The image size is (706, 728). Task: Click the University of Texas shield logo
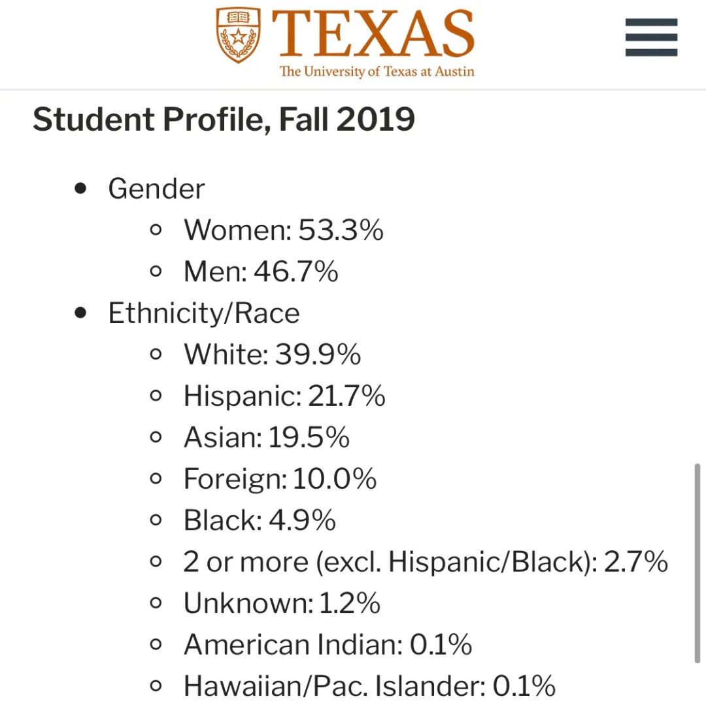[239, 35]
